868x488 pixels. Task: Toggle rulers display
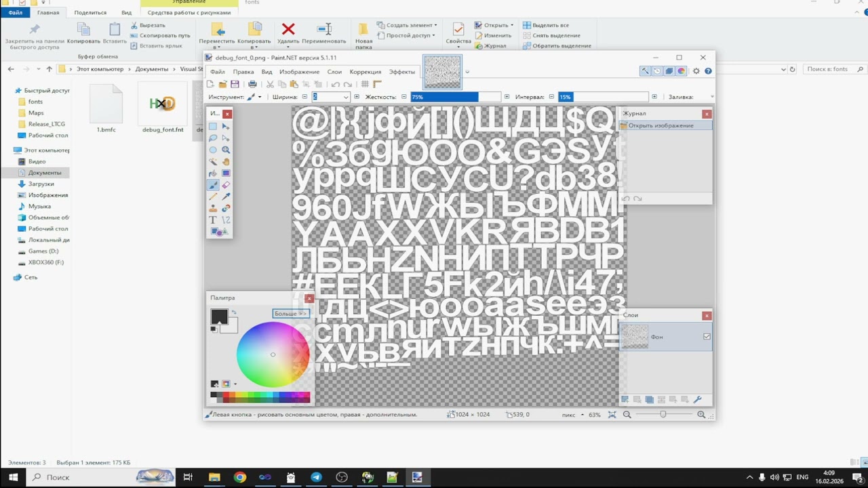(x=377, y=84)
